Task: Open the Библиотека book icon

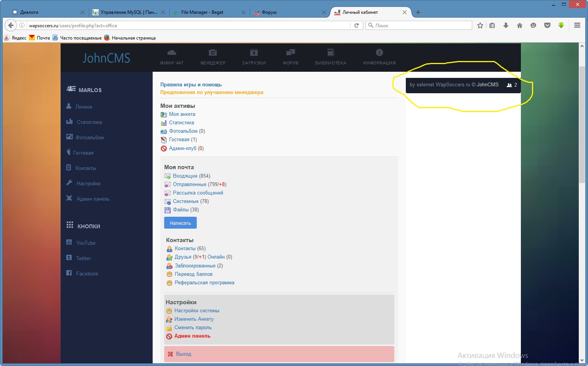Action: [331, 53]
